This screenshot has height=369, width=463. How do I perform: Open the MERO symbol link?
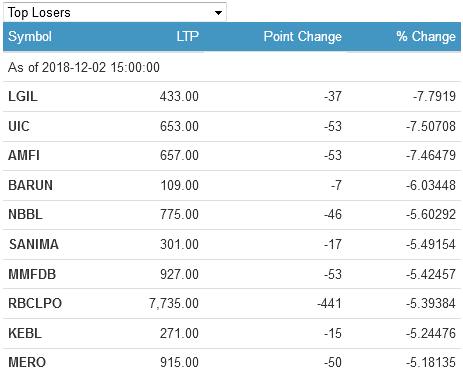point(27,362)
